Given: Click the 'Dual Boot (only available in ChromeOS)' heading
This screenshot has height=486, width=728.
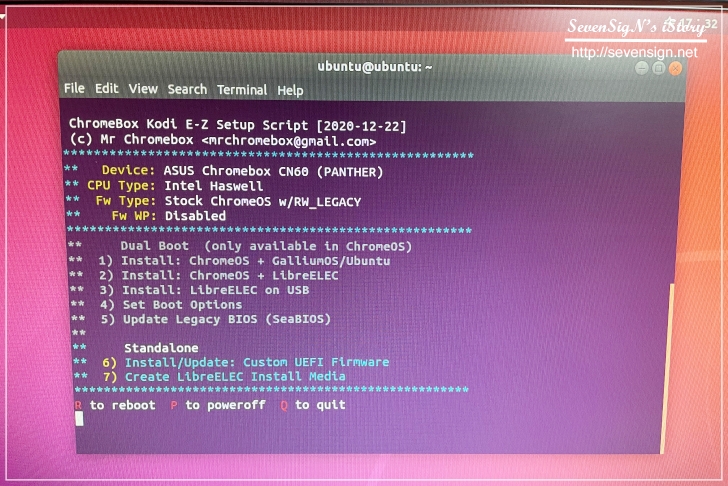Looking at the screenshot, I should point(266,246).
